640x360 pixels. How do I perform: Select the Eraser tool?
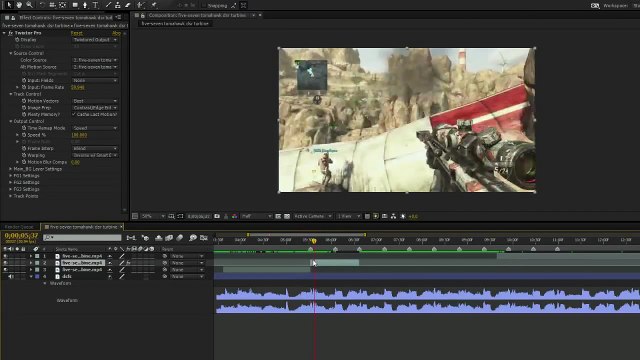tap(127, 5)
